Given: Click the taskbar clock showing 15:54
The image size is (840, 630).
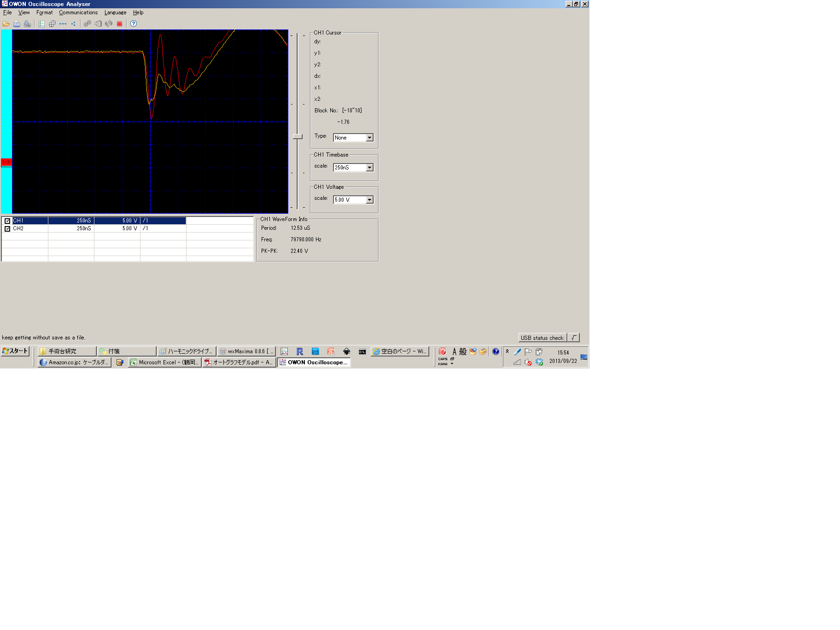Looking at the screenshot, I should (563, 353).
